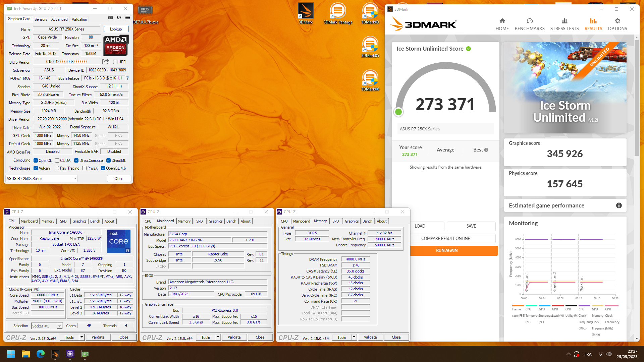
Task: Toggle UEFI checkbox in GPU-Z
Action: coord(115,62)
